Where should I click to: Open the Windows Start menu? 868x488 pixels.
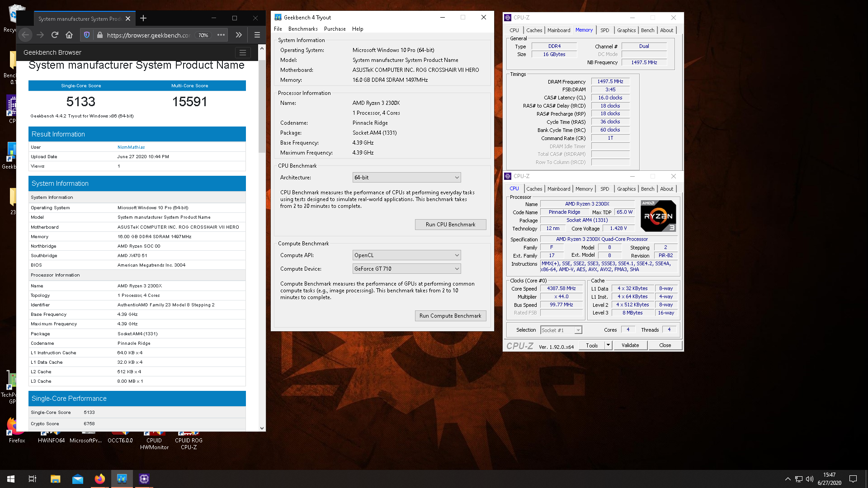click(11, 479)
